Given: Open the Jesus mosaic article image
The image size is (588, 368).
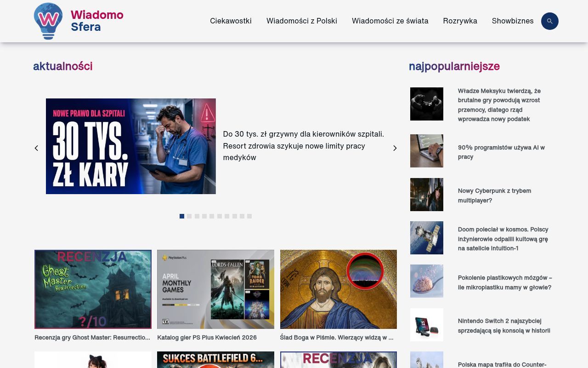Looking at the screenshot, I should tap(339, 289).
